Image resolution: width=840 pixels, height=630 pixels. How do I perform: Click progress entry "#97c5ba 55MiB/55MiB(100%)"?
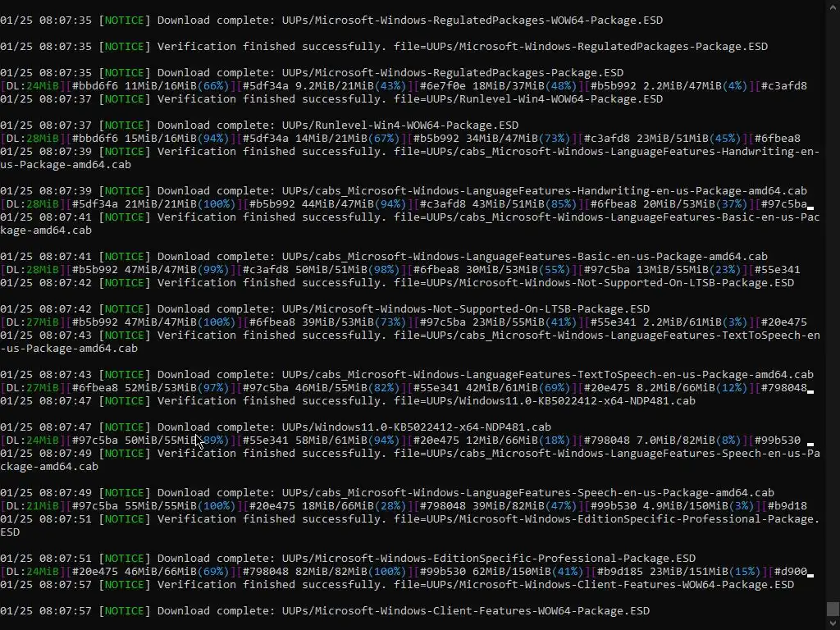153,505
